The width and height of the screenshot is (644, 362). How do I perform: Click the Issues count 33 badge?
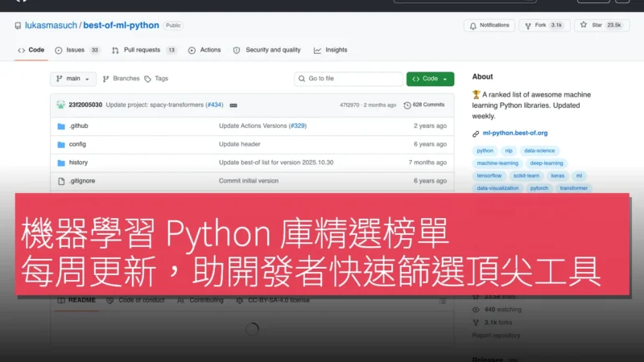[x=95, y=50]
